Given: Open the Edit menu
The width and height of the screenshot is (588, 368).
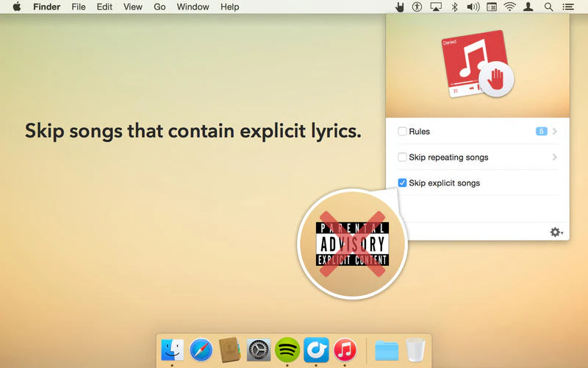Looking at the screenshot, I should [104, 7].
